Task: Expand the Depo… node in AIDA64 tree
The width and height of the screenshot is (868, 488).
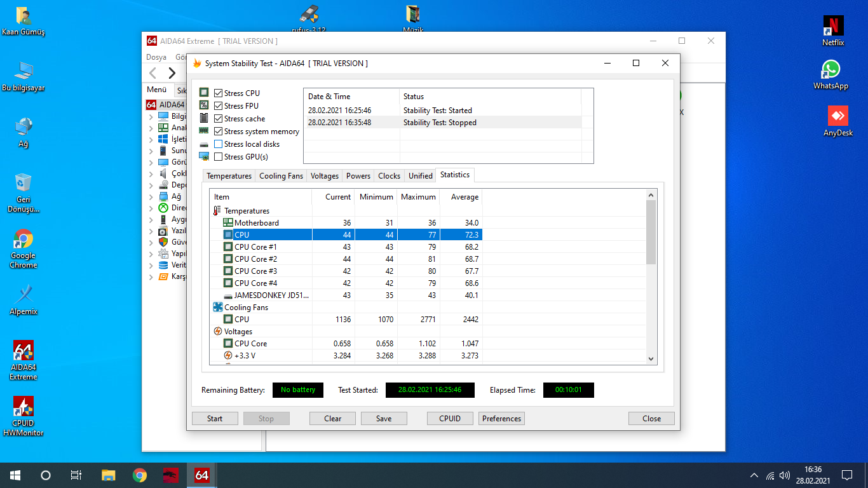Action: tap(151, 186)
